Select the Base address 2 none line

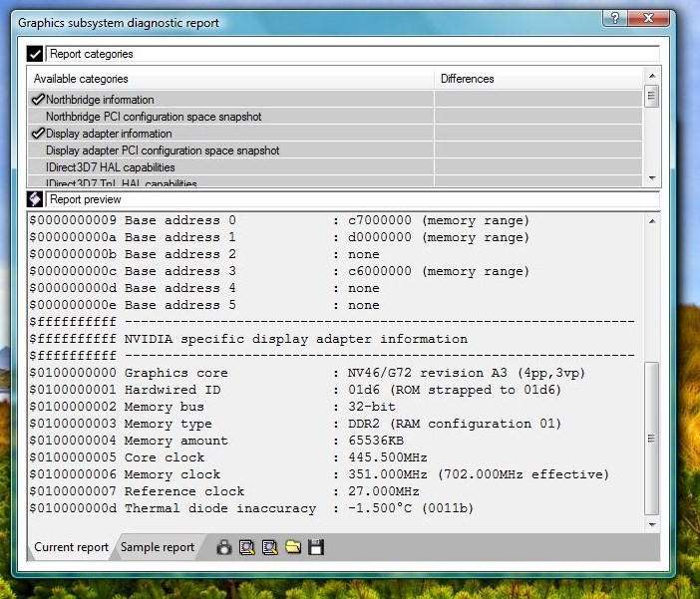pyautogui.click(x=204, y=254)
